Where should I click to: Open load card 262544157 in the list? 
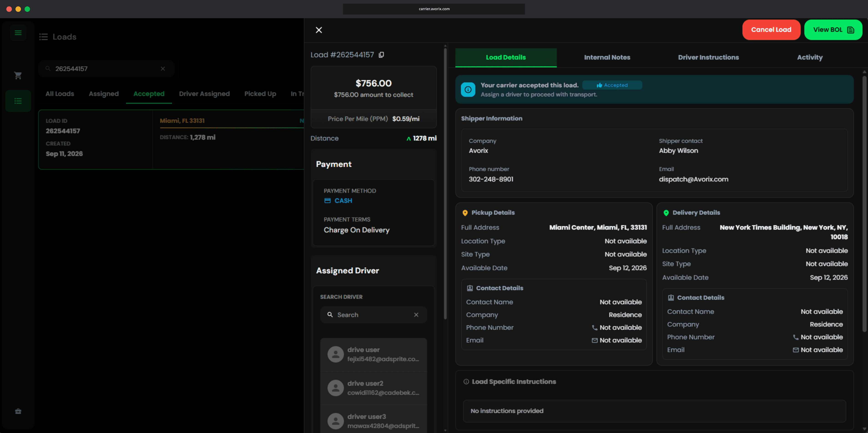(x=171, y=139)
